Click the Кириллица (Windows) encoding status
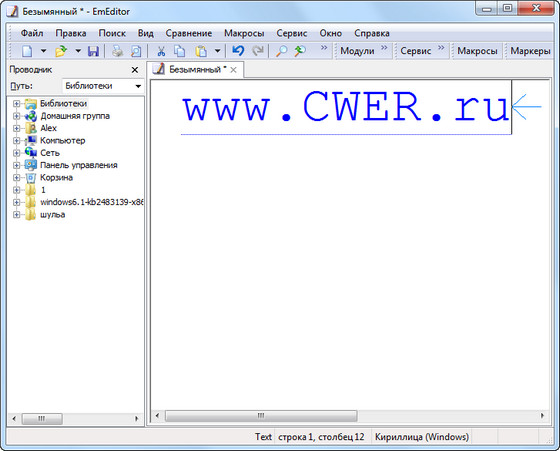Viewport: 560px width, 451px height. tap(422, 437)
